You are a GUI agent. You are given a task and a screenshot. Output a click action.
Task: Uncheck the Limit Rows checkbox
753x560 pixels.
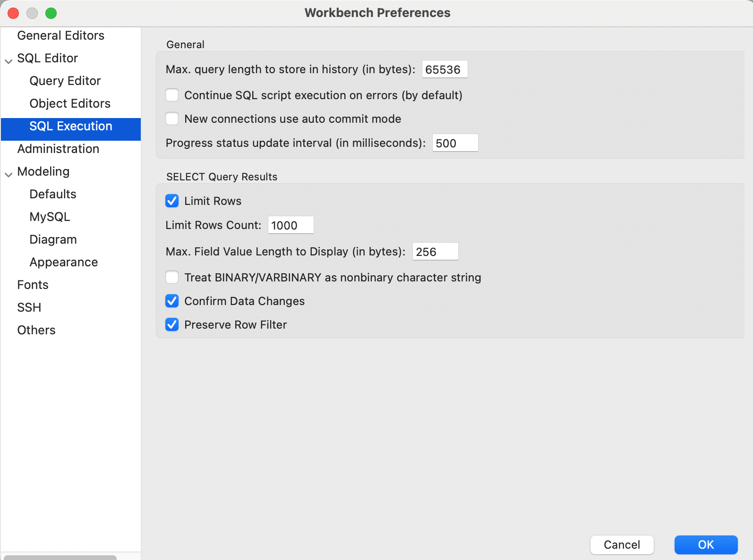tap(172, 201)
